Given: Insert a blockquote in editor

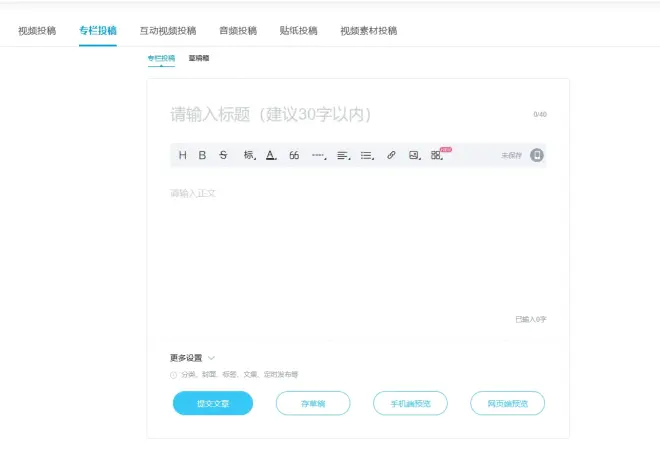Looking at the screenshot, I should coord(294,155).
